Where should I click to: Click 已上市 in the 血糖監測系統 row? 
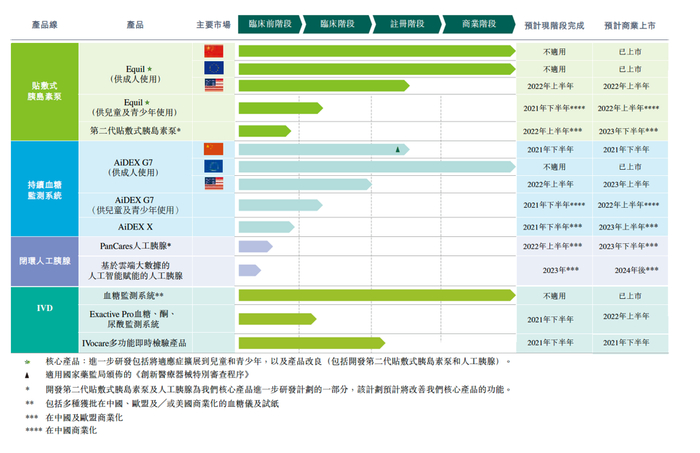click(x=630, y=296)
